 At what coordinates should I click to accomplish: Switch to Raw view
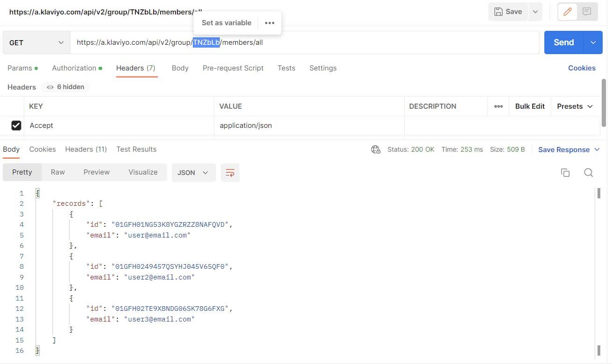click(58, 172)
